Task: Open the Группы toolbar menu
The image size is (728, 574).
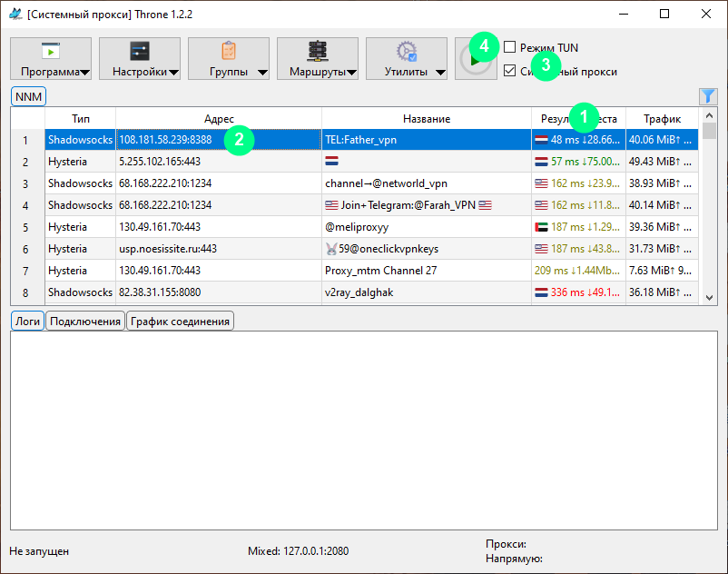Action: pos(229,58)
